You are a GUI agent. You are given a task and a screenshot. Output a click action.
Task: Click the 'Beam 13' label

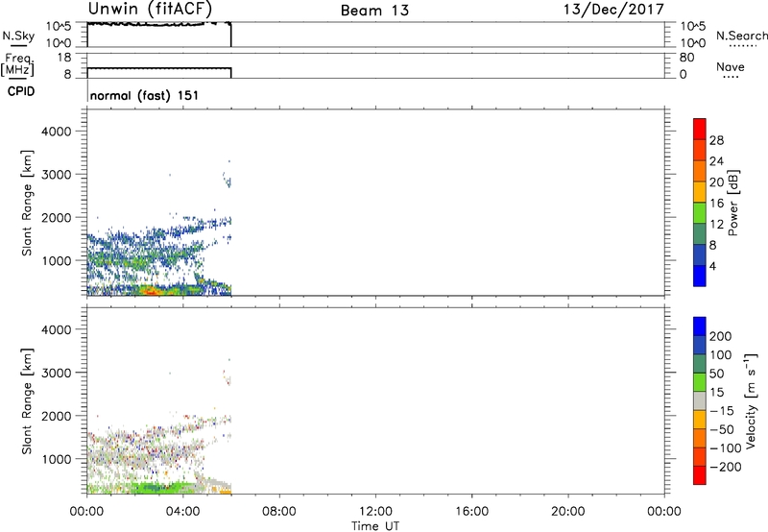(374, 11)
